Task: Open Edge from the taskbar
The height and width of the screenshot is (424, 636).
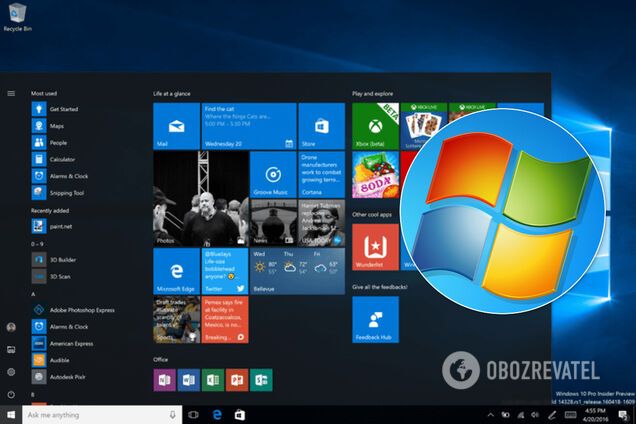Action: [217, 415]
